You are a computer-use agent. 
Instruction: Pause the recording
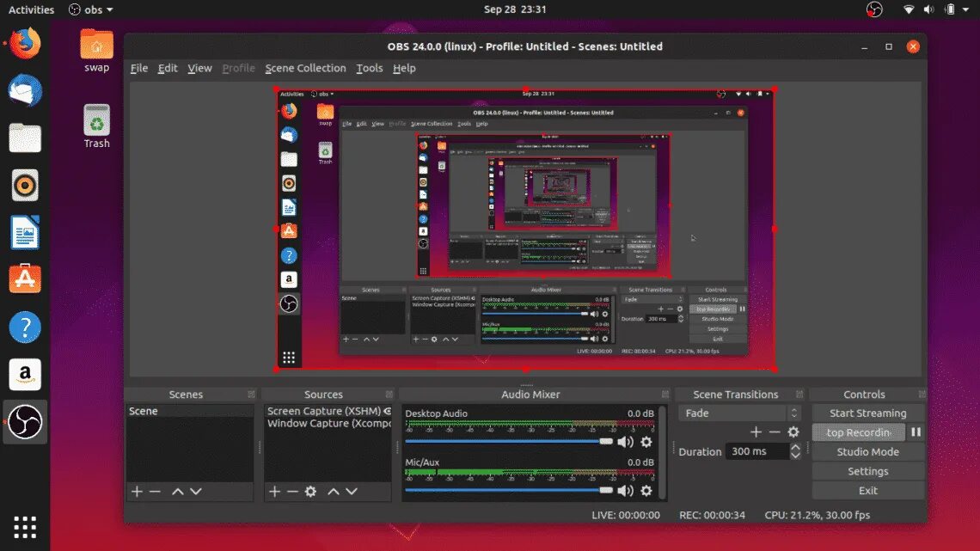pos(916,432)
